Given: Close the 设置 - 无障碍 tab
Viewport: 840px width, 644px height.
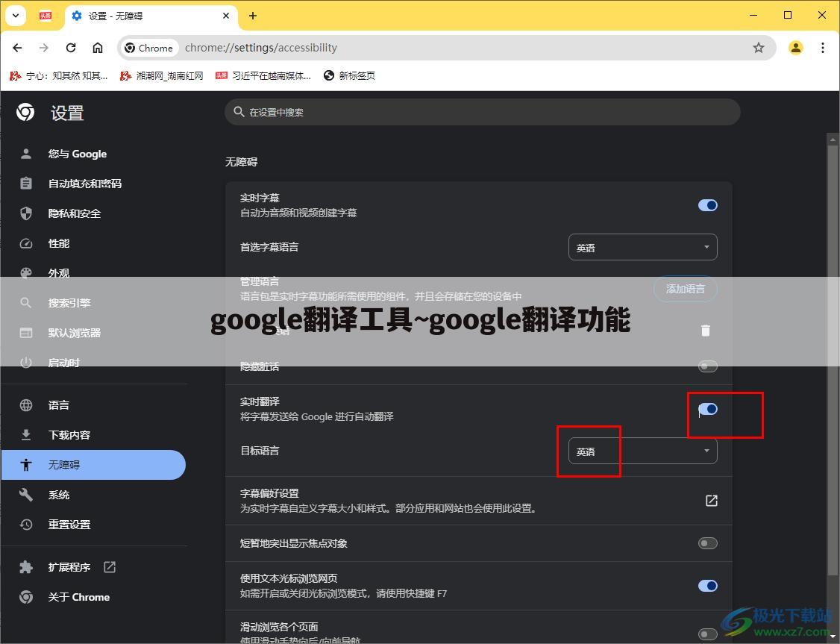Looking at the screenshot, I should coord(226,16).
